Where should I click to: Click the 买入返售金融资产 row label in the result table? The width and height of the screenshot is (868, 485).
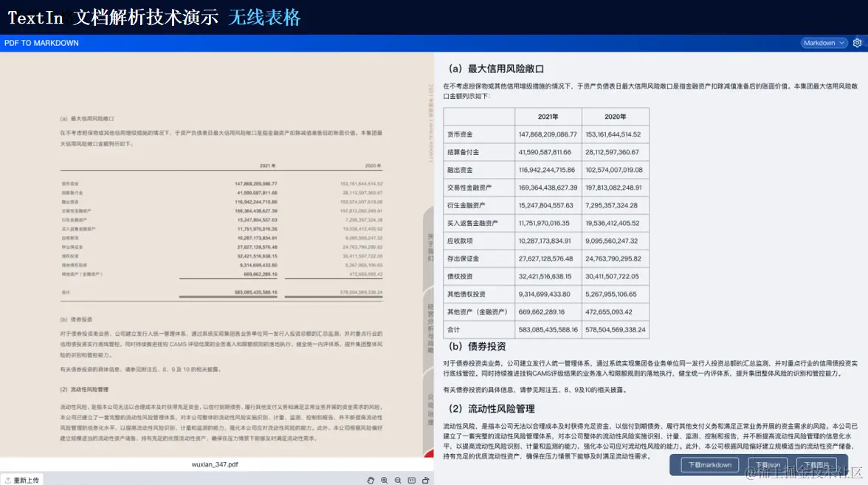point(472,223)
